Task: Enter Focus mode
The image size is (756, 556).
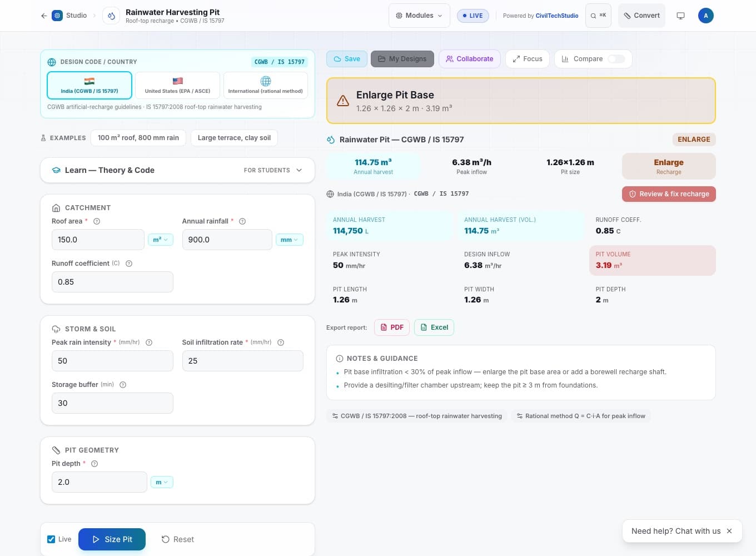Action: (528, 59)
